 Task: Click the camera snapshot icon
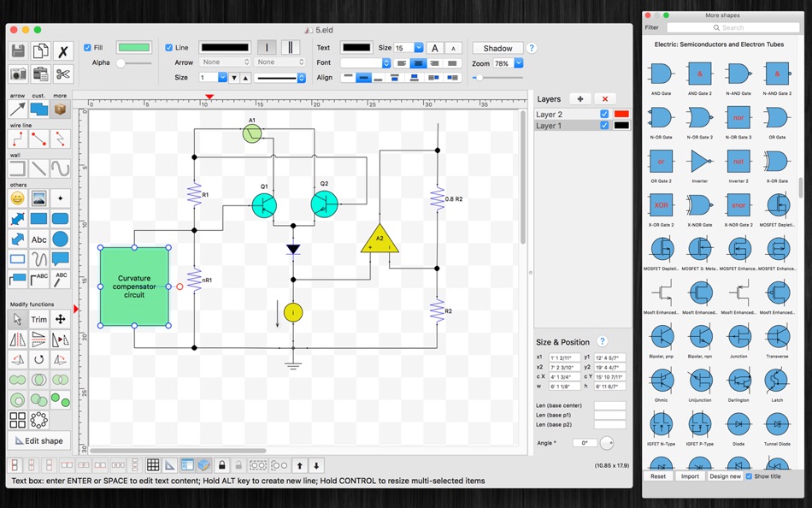point(18,74)
